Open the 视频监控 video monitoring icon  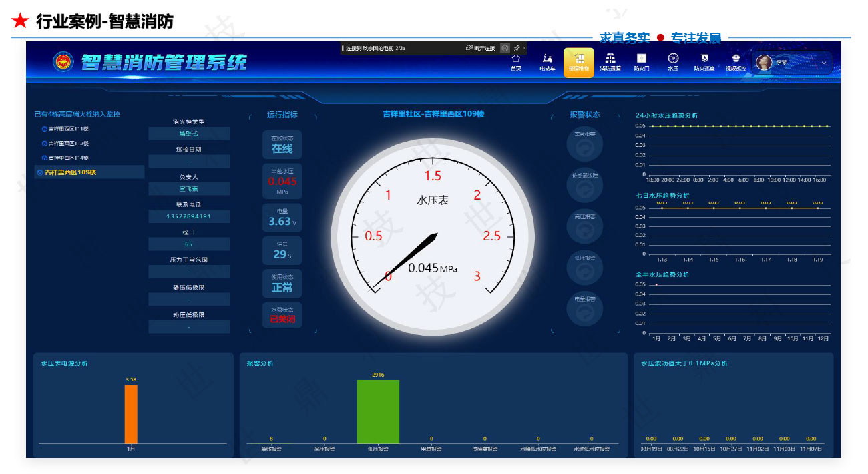click(x=736, y=61)
